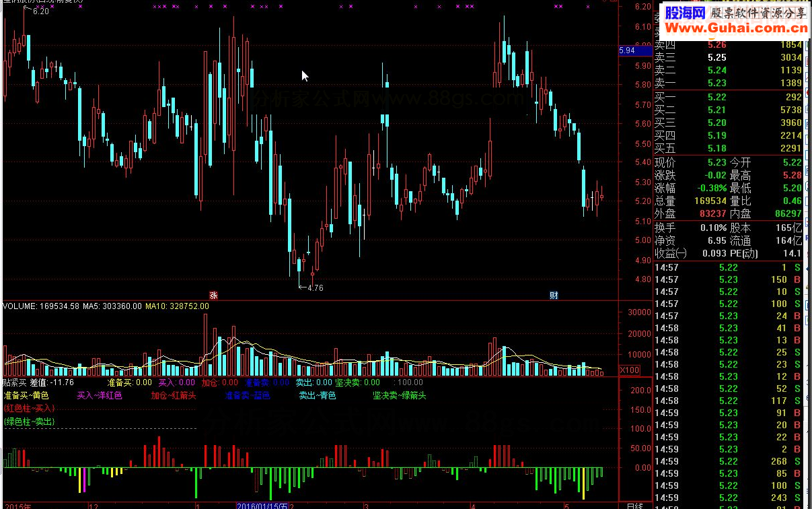
Task: Select the 买五 bid row at 5.18
Action: (729, 149)
